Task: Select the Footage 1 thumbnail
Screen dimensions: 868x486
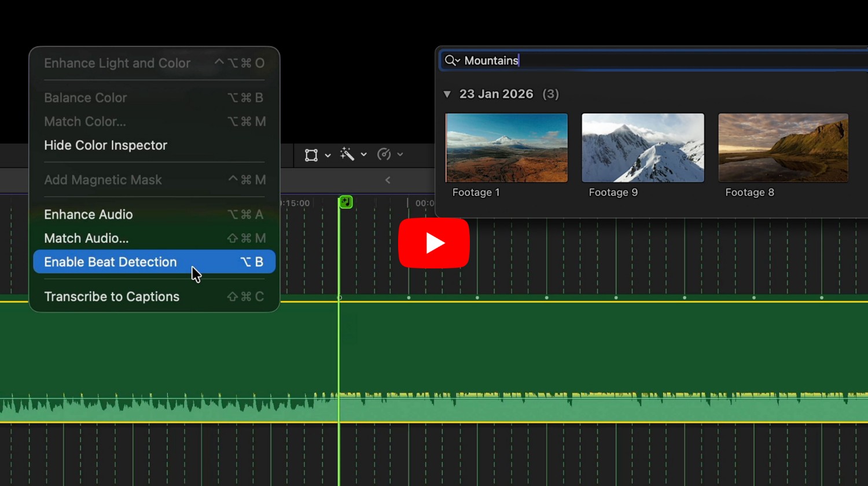Action: [x=506, y=148]
